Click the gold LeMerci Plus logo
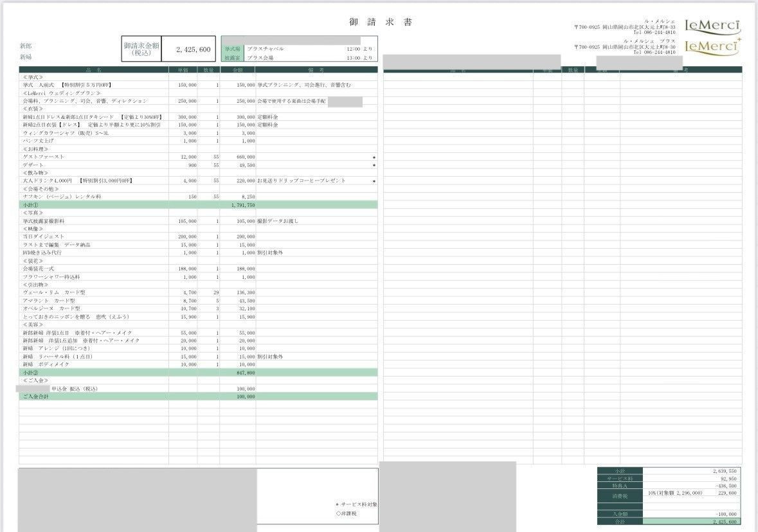The height and width of the screenshot is (532, 758). [712, 46]
